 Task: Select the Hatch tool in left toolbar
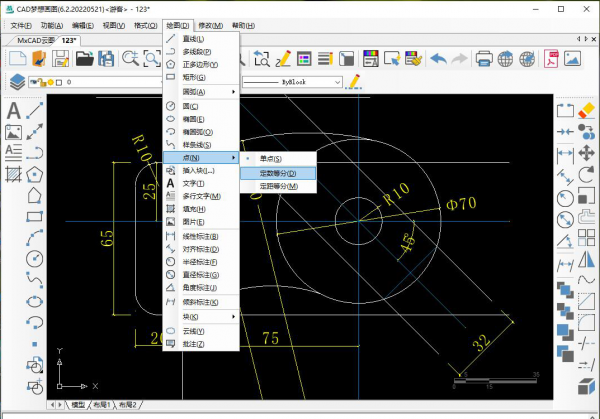tap(13, 174)
